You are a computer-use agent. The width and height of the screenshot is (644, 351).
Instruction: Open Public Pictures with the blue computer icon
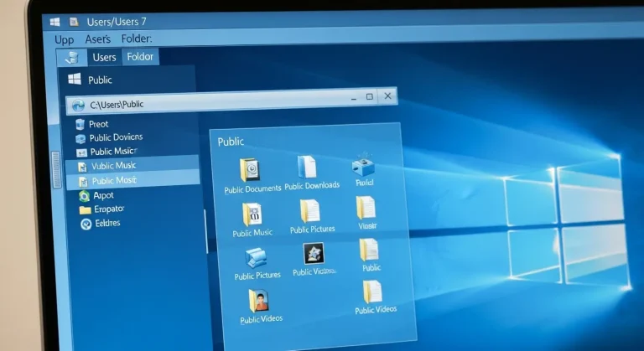tap(256, 258)
